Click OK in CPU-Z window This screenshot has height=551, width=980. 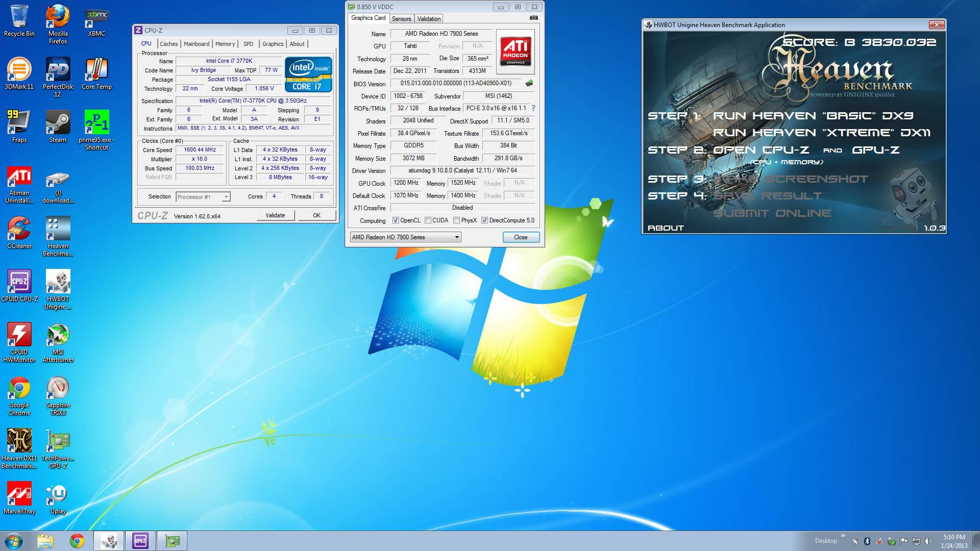[x=316, y=215]
